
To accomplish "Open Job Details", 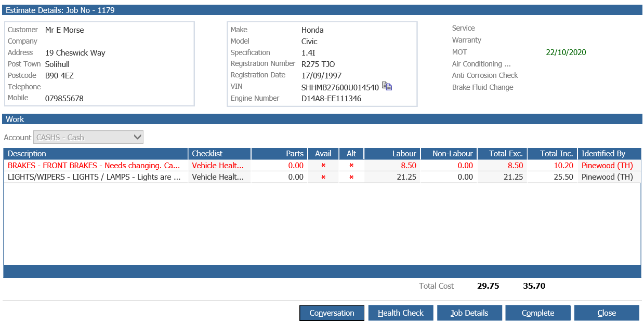I will [x=469, y=313].
